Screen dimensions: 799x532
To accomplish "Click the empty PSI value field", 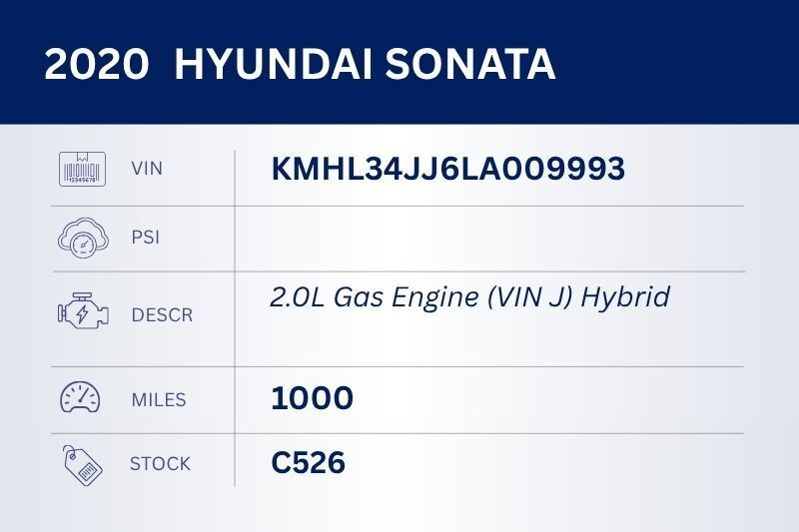I will point(489,239).
